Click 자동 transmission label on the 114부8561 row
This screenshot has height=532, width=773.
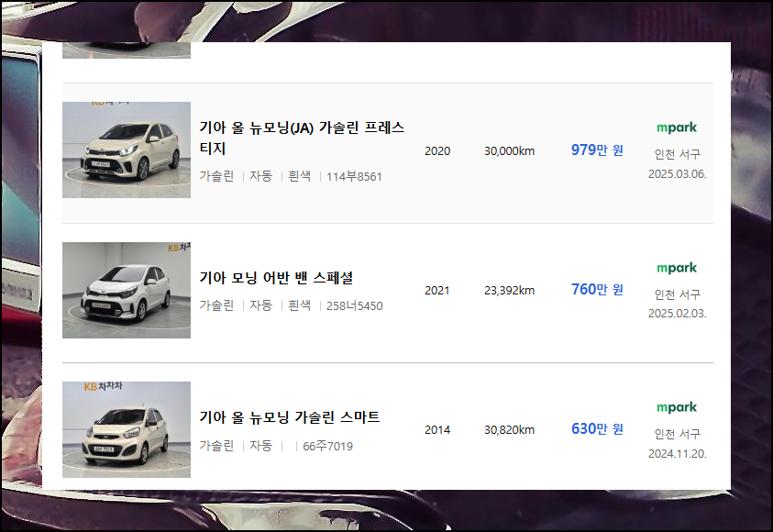(260, 176)
